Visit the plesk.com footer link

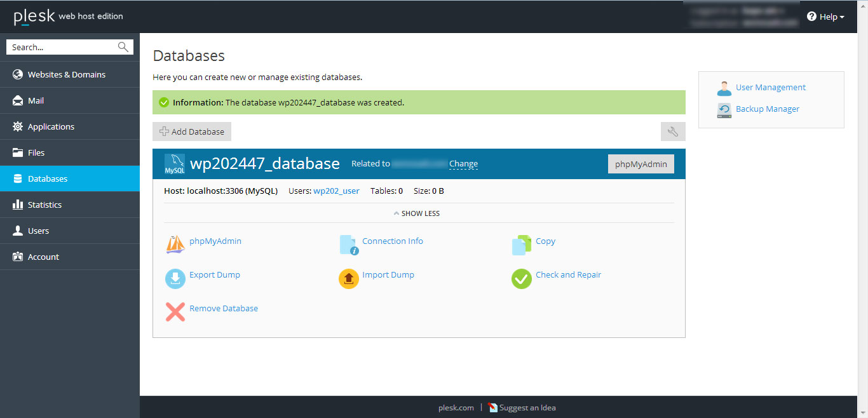456,408
